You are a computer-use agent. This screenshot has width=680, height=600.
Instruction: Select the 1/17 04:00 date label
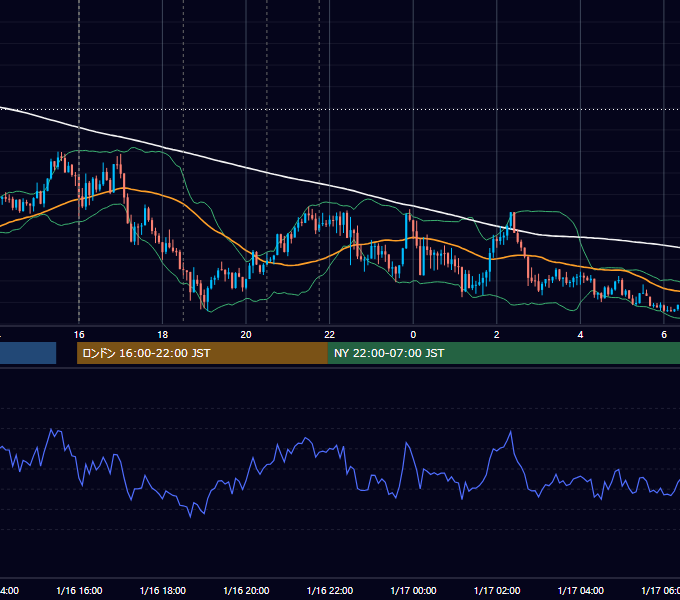click(580, 591)
